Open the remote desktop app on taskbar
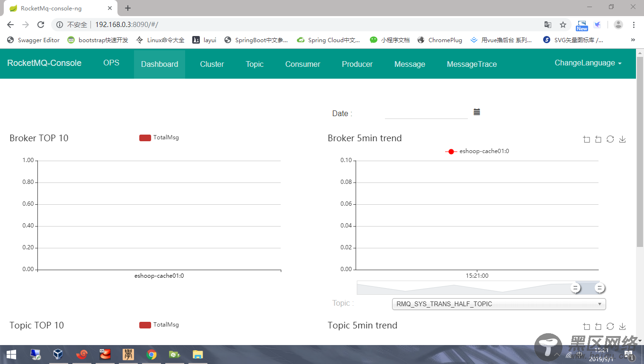This screenshot has width=644, height=364. point(35,355)
